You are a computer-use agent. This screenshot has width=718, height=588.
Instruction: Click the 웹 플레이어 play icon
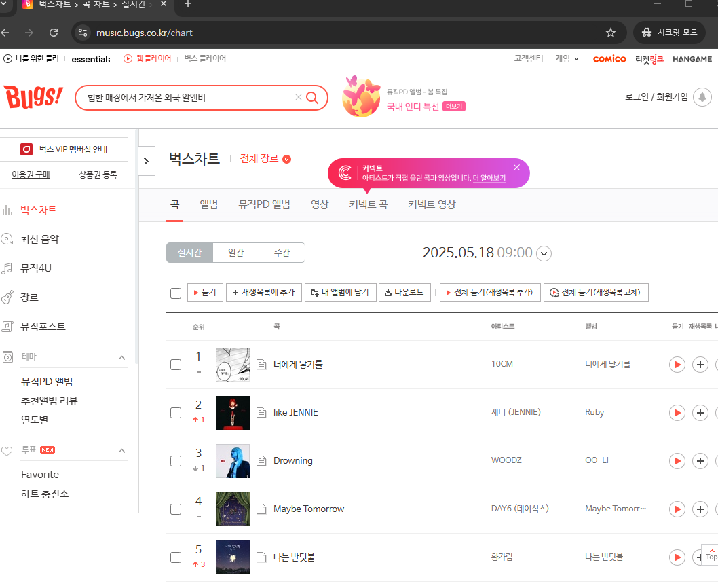[x=128, y=58]
